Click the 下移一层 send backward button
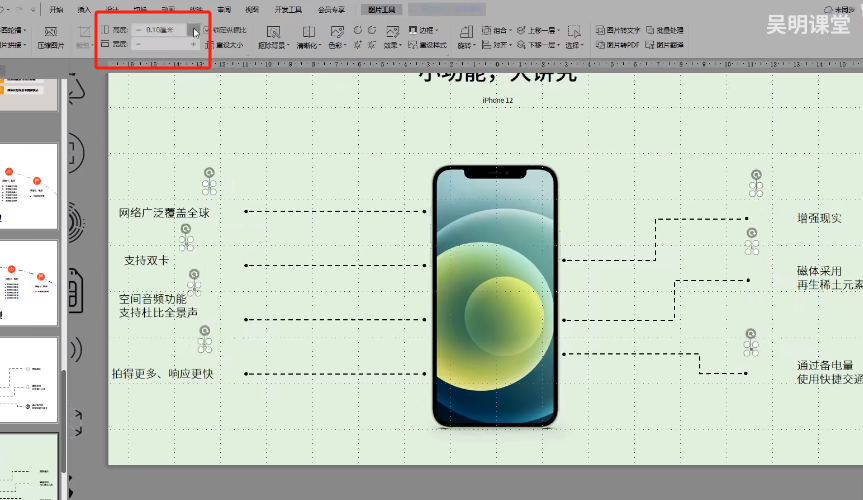Image resolution: width=863 pixels, height=500 pixels. point(536,45)
